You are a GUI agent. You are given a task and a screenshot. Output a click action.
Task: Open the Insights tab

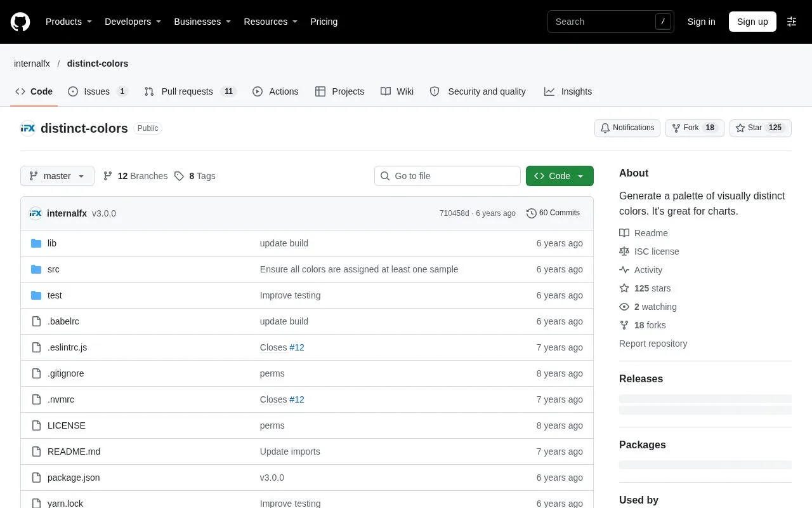coord(568,91)
